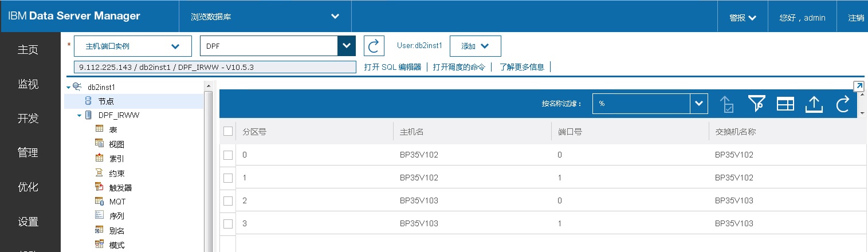Select 表 tree item
Image resolution: width=868 pixels, height=252 pixels.
[x=113, y=130]
